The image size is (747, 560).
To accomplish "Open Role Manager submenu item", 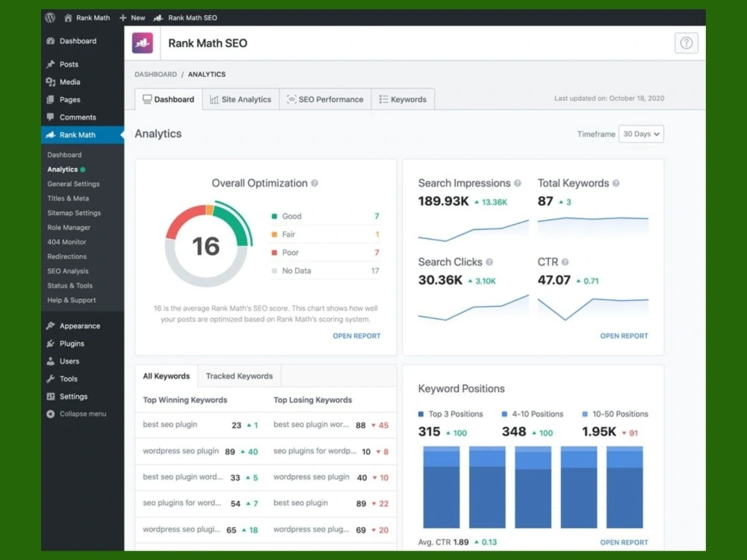I will (69, 228).
